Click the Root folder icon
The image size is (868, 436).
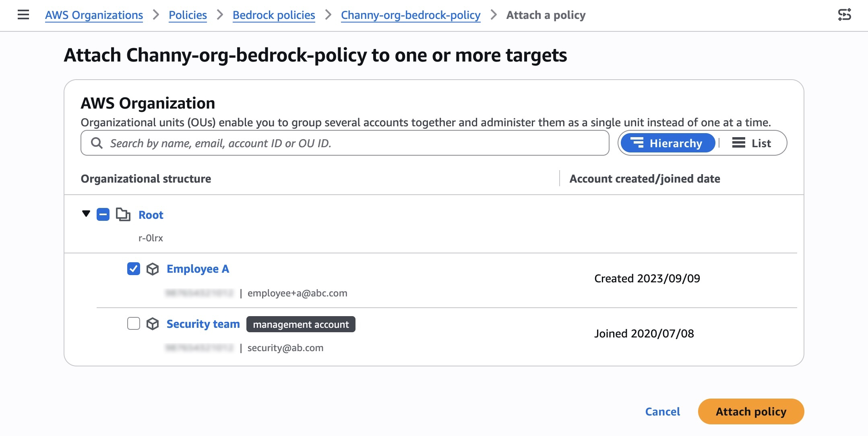click(123, 215)
